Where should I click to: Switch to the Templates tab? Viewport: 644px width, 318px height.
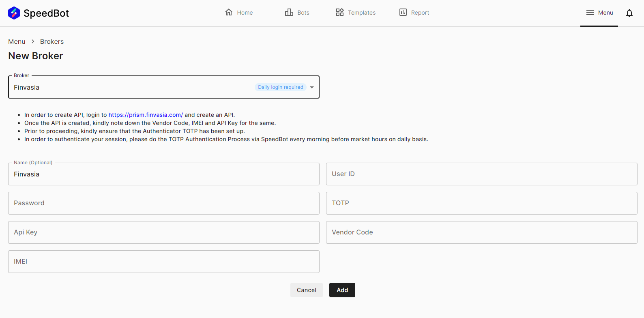click(x=362, y=13)
